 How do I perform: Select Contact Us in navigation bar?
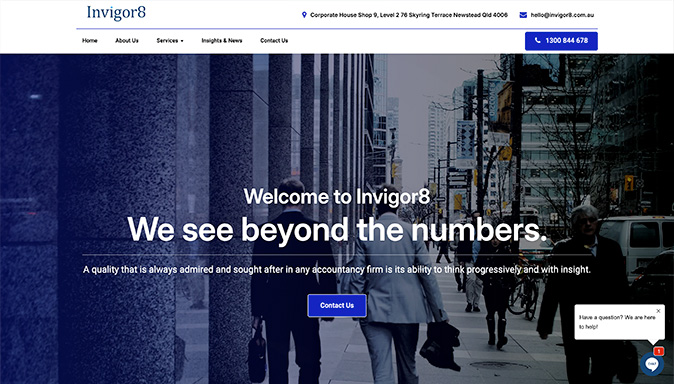point(274,41)
